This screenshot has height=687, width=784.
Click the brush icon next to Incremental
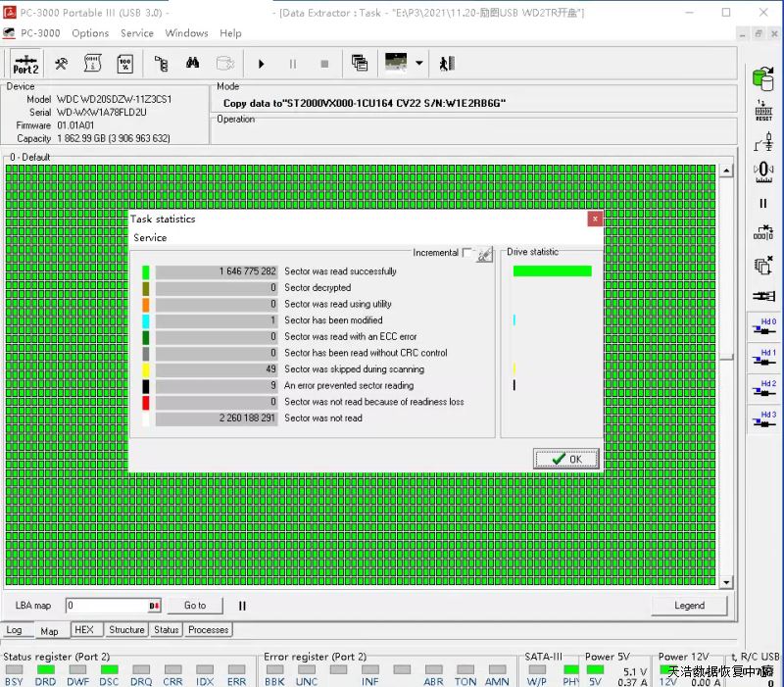tap(484, 254)
